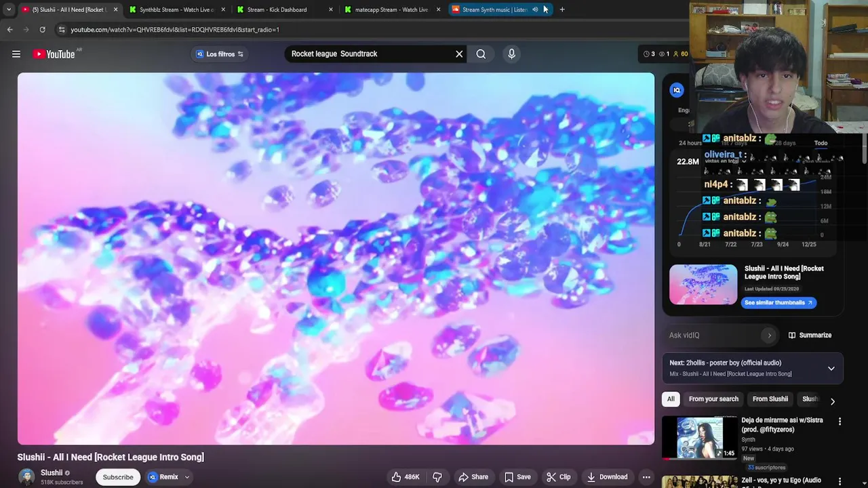Open options menu for Deja de mirarme asi
The height and width of the screenshot is (488, 868).
840,422
